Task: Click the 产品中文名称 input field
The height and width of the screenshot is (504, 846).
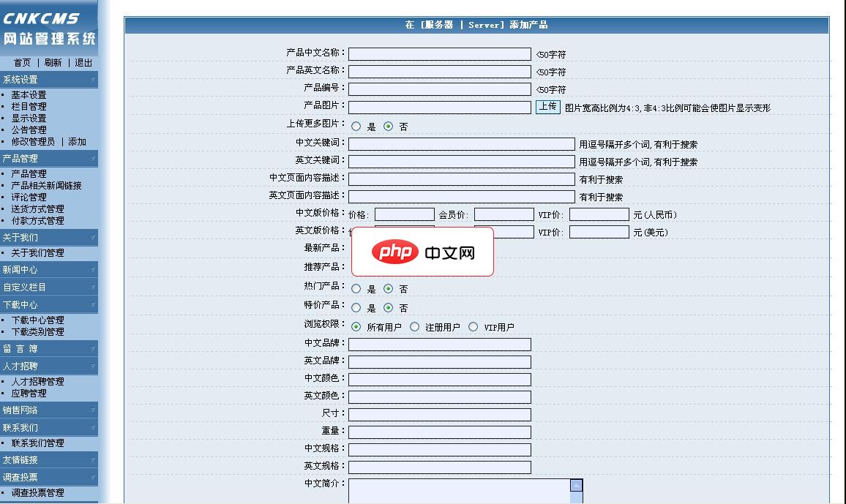Action: pos(439,53)
